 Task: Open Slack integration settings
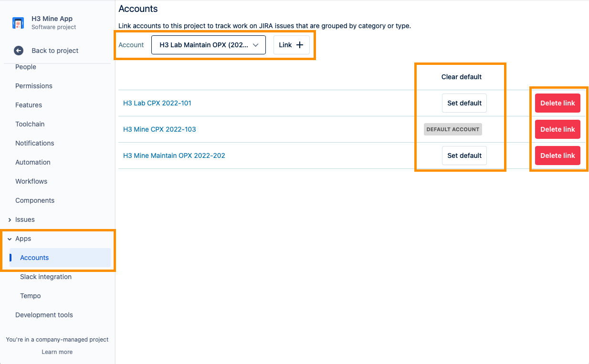pos(46,277)
